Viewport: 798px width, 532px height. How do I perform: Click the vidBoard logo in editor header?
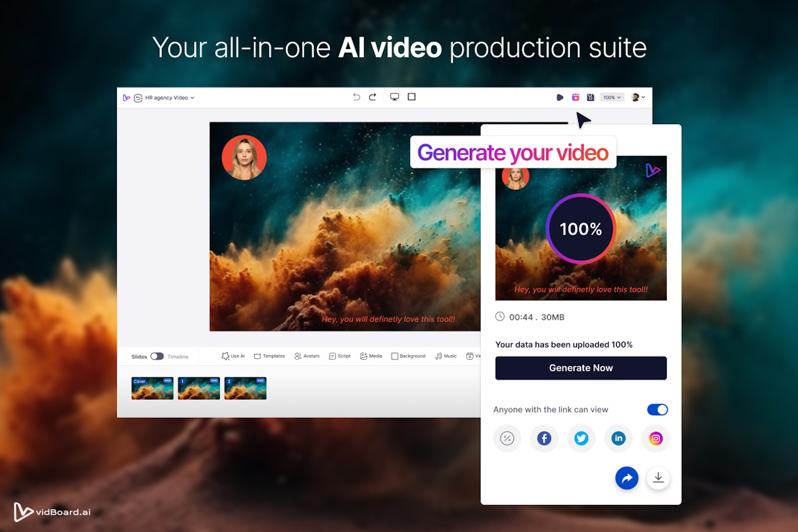pos(126,98)
